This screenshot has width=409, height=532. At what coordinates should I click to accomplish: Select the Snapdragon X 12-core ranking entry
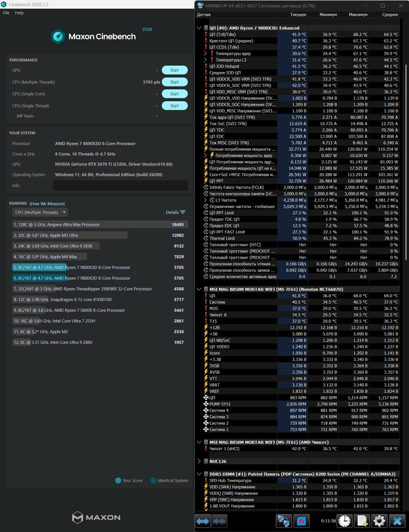[100, 300]
